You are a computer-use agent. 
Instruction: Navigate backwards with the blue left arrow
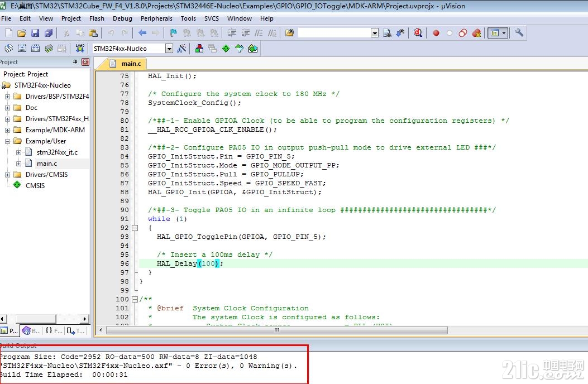click(142, 33)
